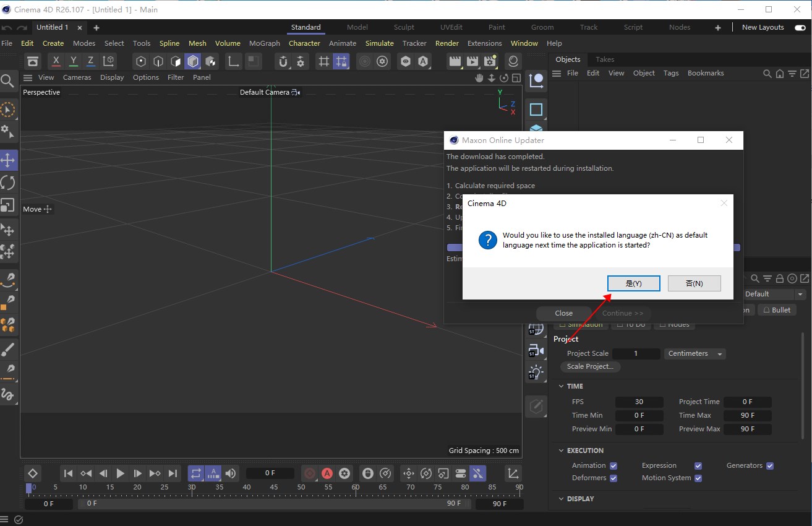Click the 否(N) button in dialog
This screenshot has height=526, width=812.
click(694, 283)
